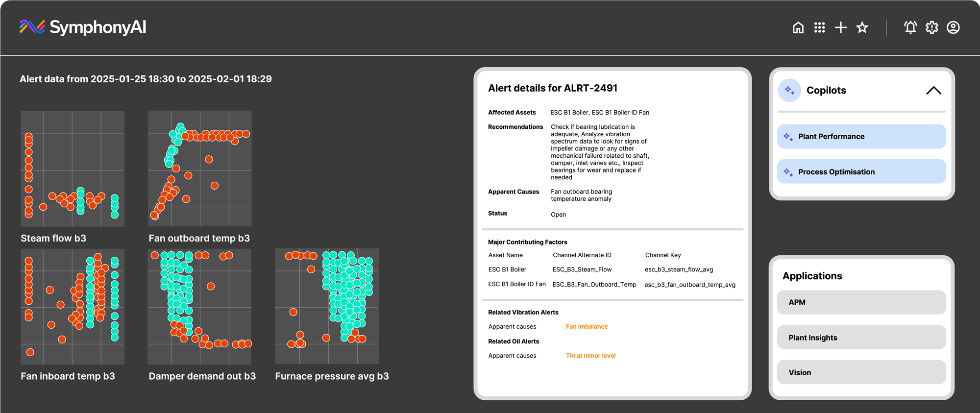The image size is (980, 413).
Task: Collapse the Copilots panel chevron
Action: click(x=933, y=91)
